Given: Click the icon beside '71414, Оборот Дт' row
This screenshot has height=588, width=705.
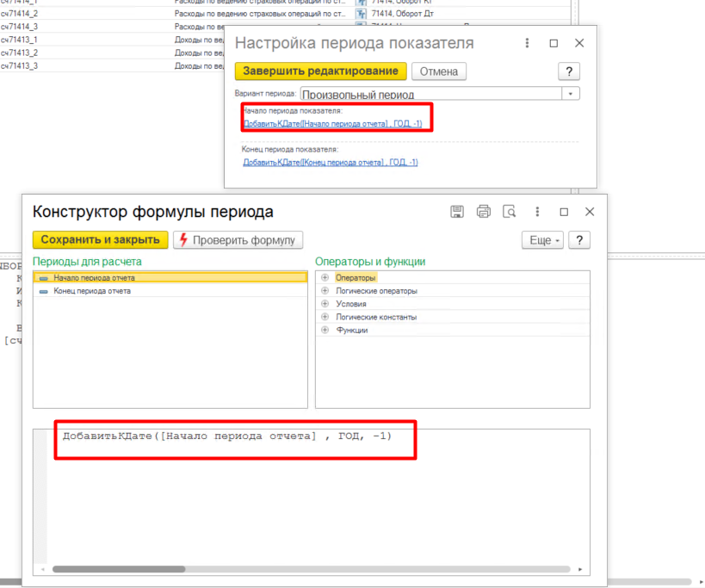Looking at the screenshot, I should 362,14.
